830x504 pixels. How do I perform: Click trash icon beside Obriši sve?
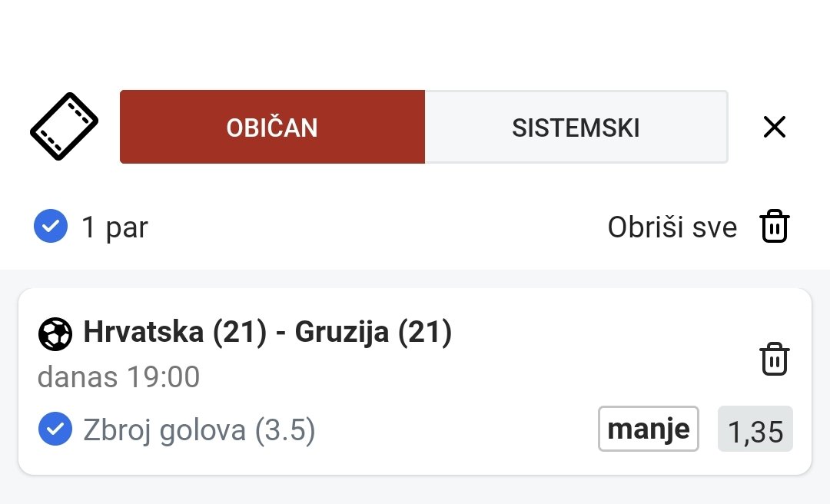(x=775, y=226)
